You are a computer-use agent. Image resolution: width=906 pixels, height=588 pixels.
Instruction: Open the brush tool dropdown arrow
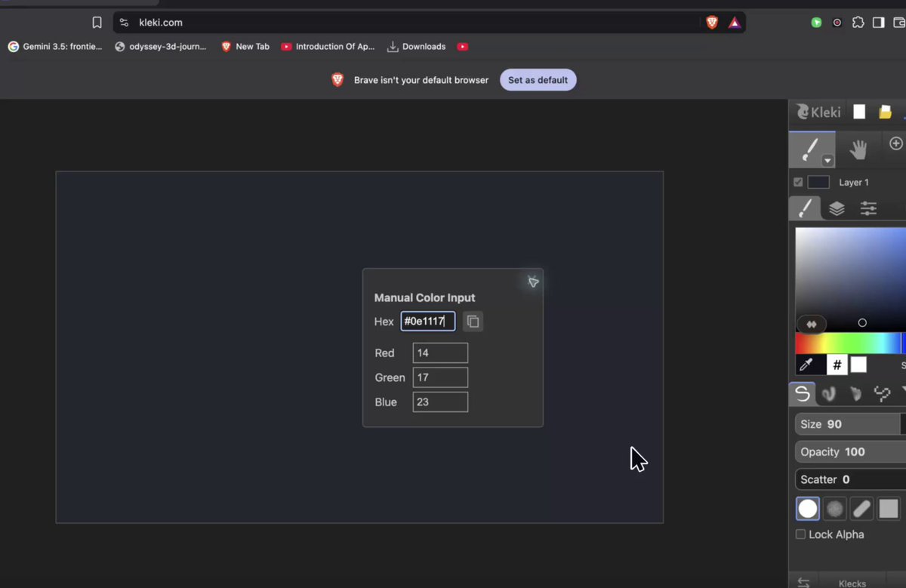pyautogui.click(x=827, y=161)
